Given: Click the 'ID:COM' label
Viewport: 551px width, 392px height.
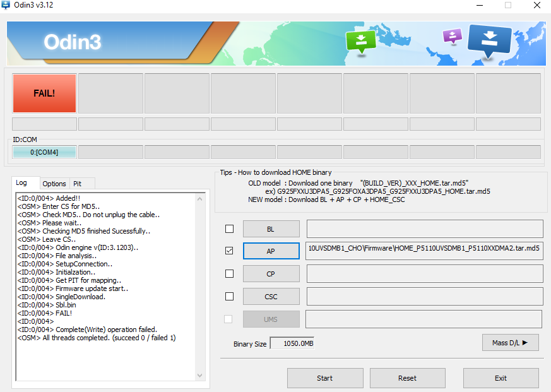Looking at the screenshot, I should (x=25, y=140).
